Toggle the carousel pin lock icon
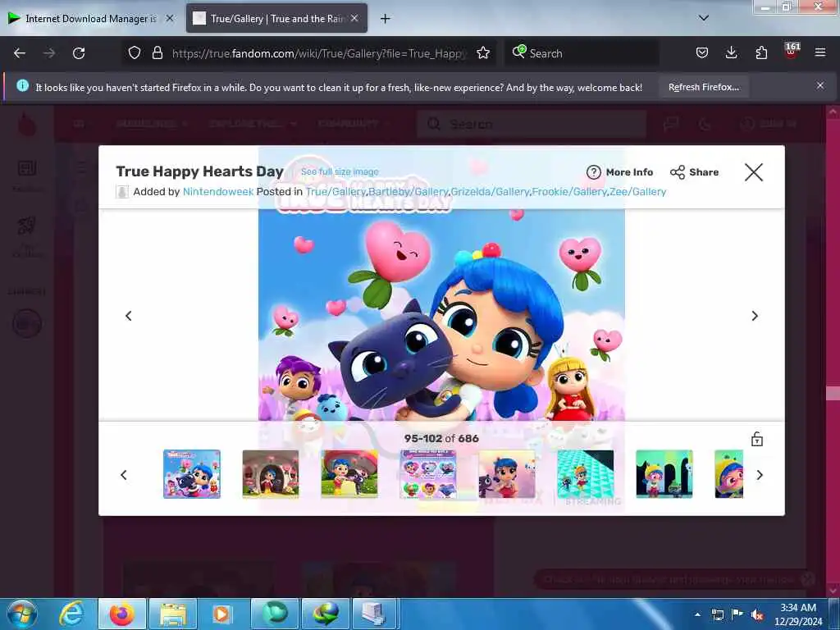This screenshot has height=630, width=840. [x=757, y=440]
